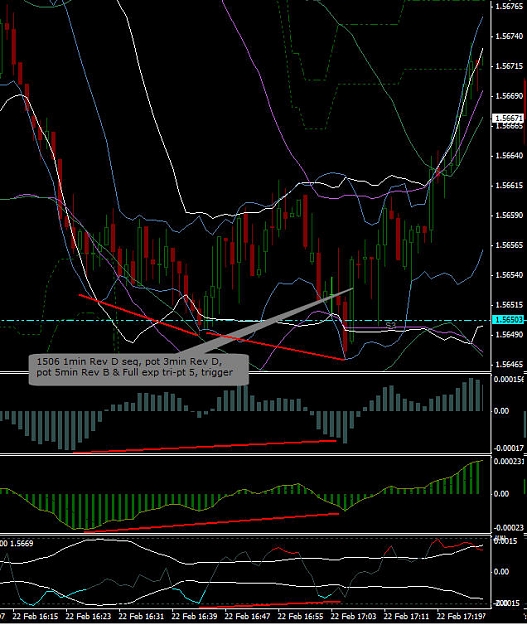Click price level 1.56615 on axis
527x625 pixels.
pyautogui.click(x=509, y=186)
